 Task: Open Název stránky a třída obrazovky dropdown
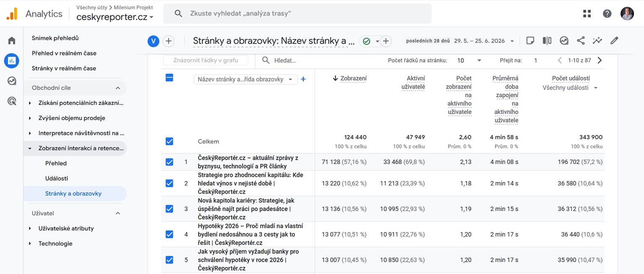pos(245,79)
